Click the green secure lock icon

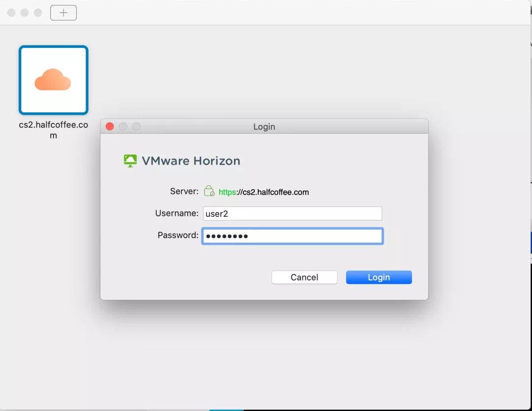[209, 191]
